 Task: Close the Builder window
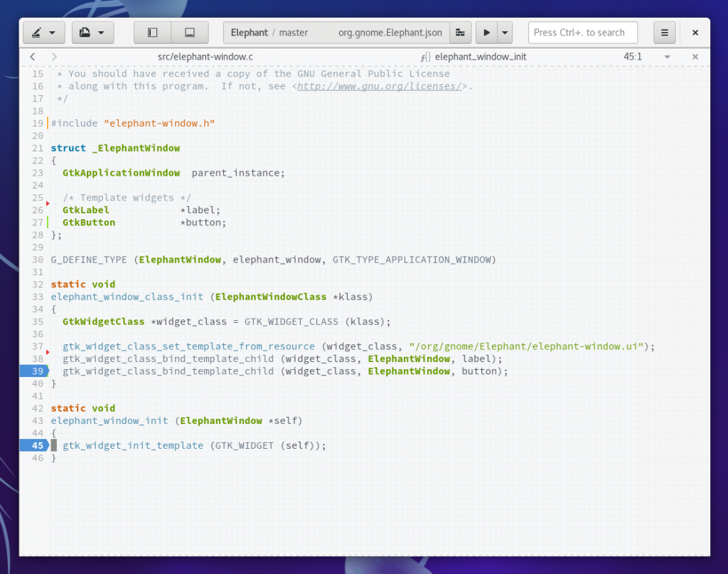click(695, 33)
